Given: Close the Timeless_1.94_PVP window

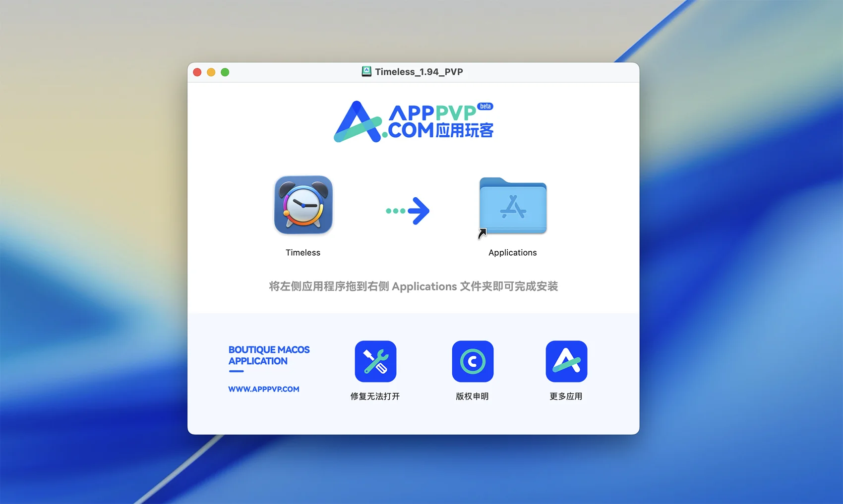Looking at the screenshot, I should click(197, 72).
